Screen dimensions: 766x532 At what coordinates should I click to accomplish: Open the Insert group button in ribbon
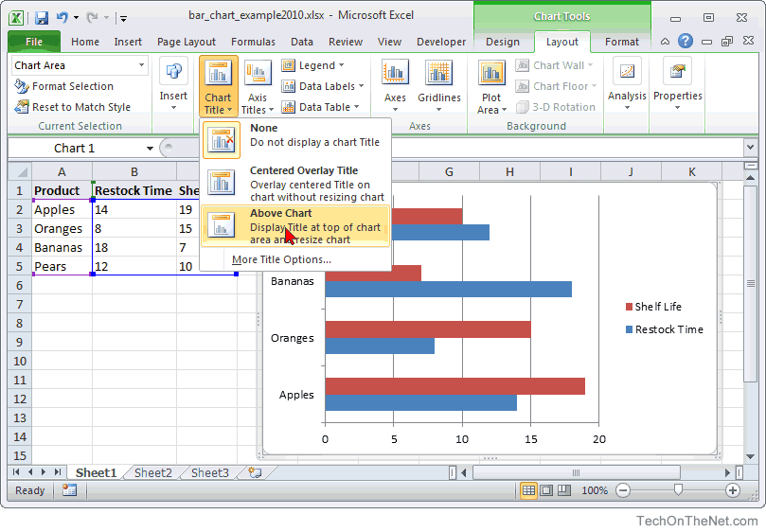[x=173, y=83]
